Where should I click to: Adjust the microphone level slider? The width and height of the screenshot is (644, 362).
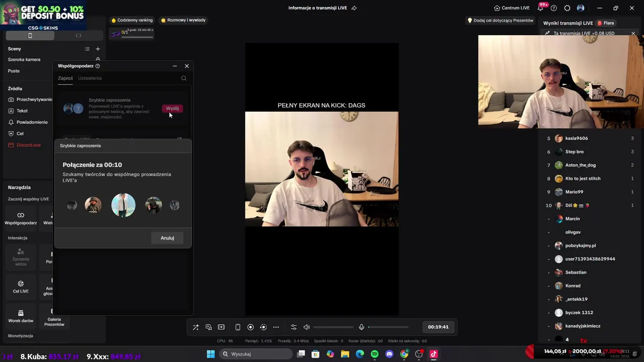point(388,327)
